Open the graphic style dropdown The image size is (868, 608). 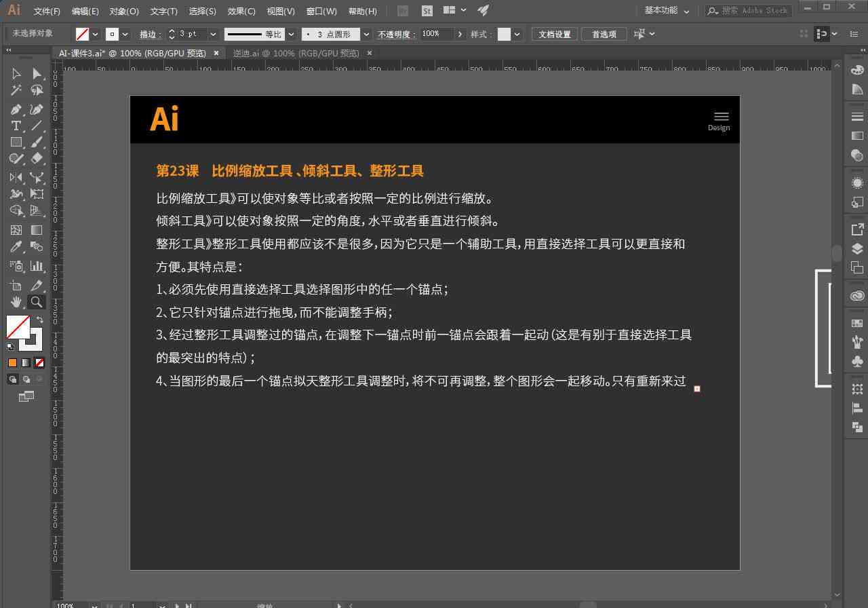[517, 34]
